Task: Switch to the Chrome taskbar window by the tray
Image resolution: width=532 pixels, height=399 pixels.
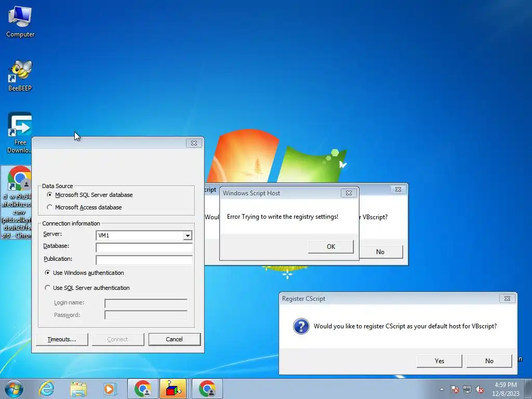Action: click(x=207, y=389)
